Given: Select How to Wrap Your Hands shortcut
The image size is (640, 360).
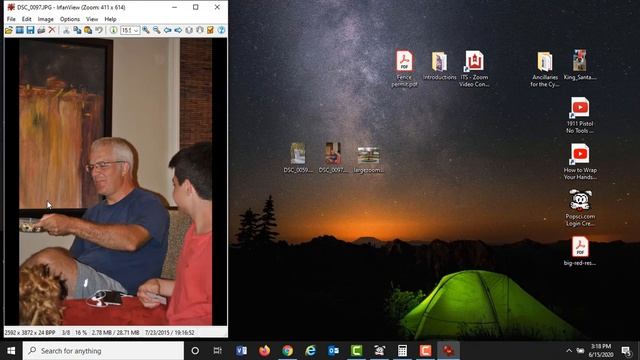Looking at the screenshot, I should pyautogui.click(x=580, y=162).
